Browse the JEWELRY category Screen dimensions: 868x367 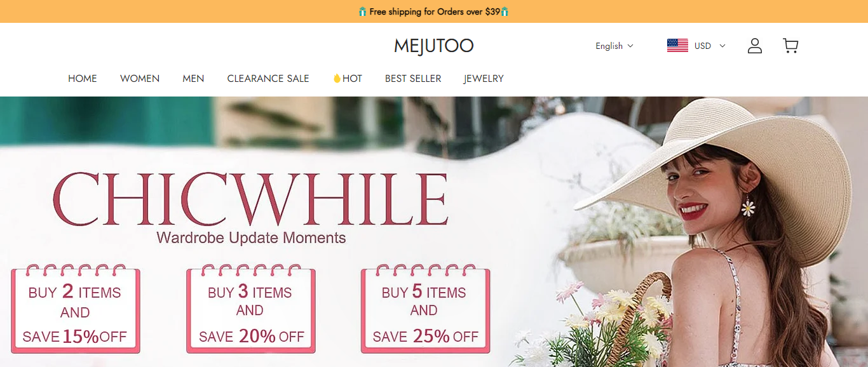(484, 79)
